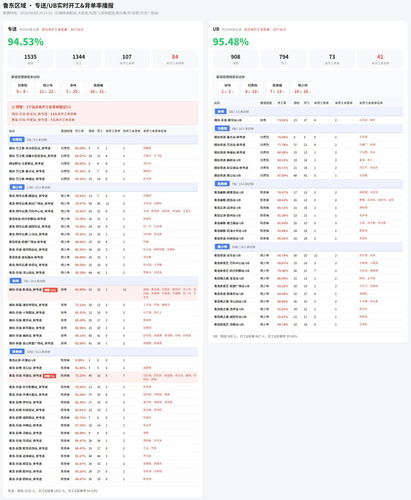Click the 专送 panel heading
The height and width of the screenshot is (500, 411).
[x=12, y=29]
